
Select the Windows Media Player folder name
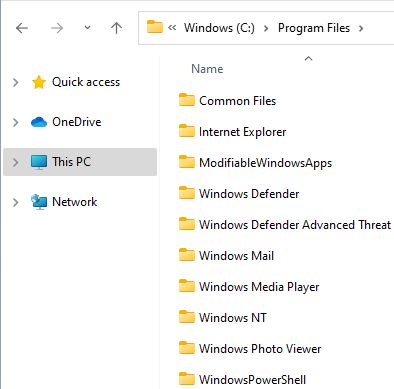point(259,287)
